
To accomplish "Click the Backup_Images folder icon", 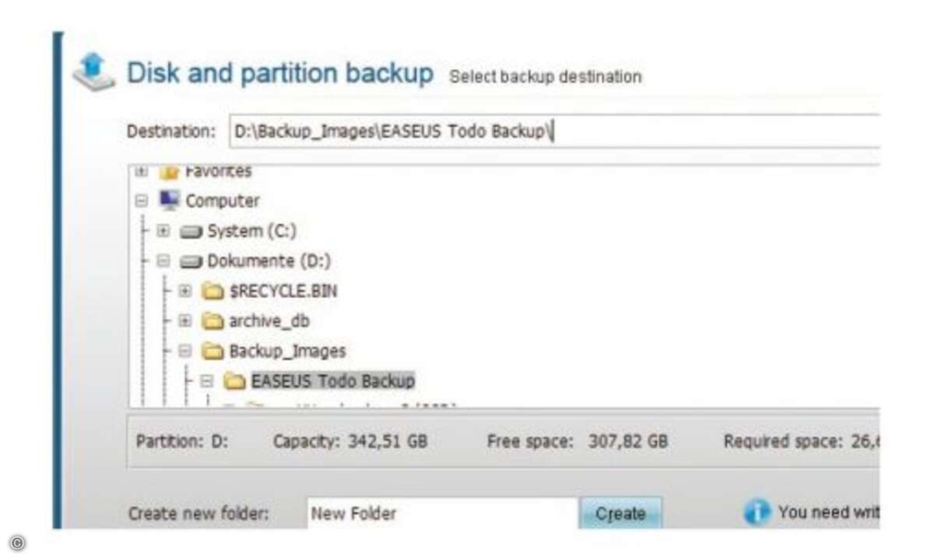I will click(x=212, y=351).
